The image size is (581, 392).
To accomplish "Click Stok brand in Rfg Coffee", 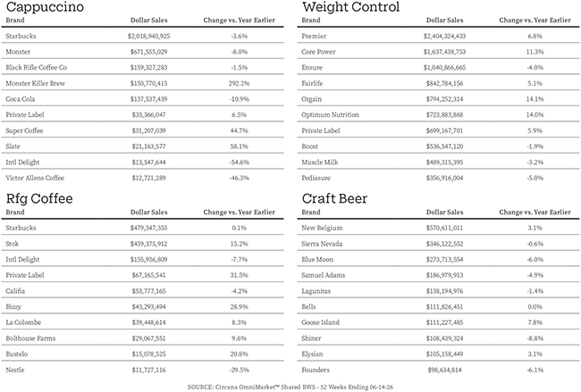I will click(x=13, y=244).
